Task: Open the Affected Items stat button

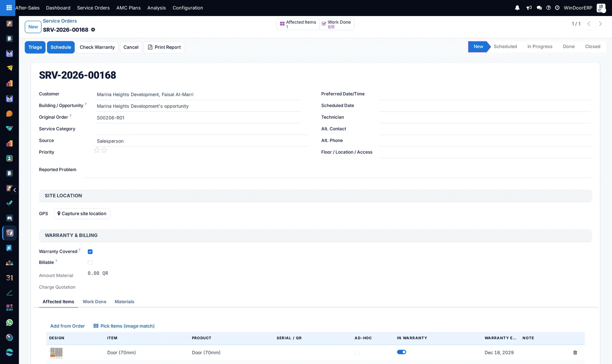Action: click(298, 24)
